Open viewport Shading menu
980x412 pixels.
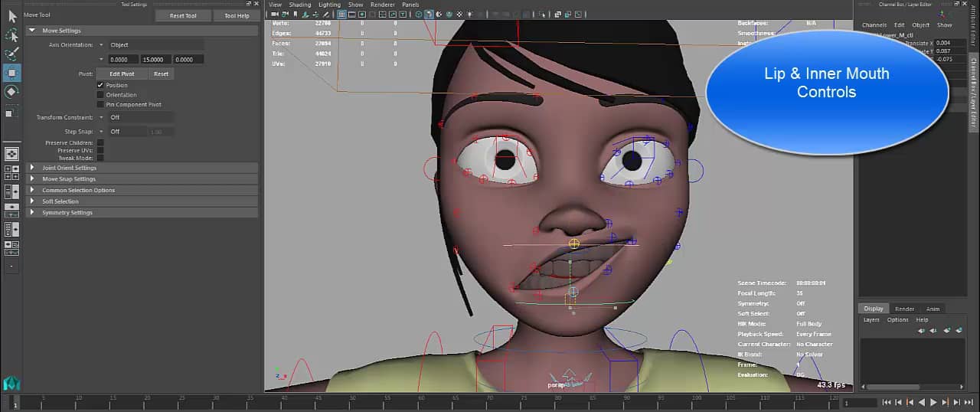pyautogui.click(x=300, y=5)
